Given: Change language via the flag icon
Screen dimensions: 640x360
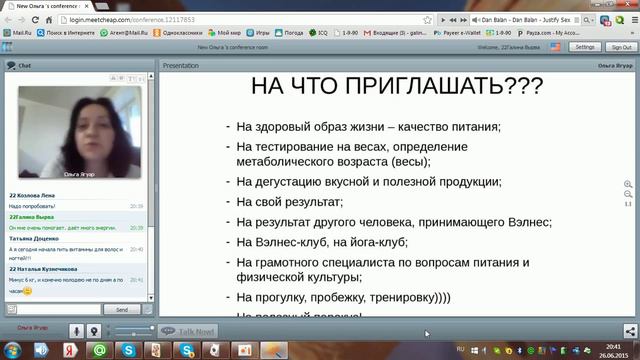Looking at the screenshot, I should tap(555, 47).
